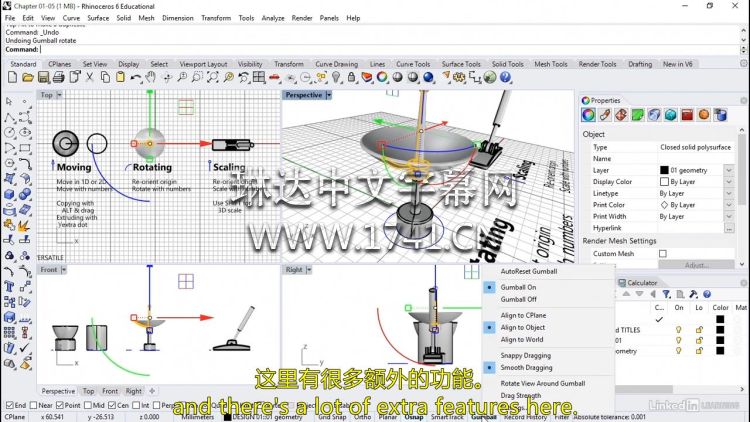750x422 pixels.
Task: Select Gumball Off in the popup menu
Action: (x=518, y=299)
